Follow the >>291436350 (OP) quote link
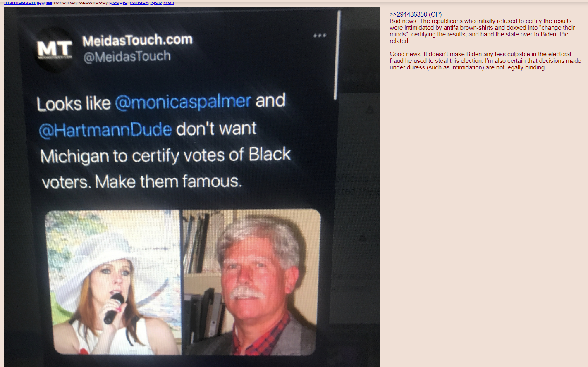Screen dimensions: 588x367 click(416, 14)
